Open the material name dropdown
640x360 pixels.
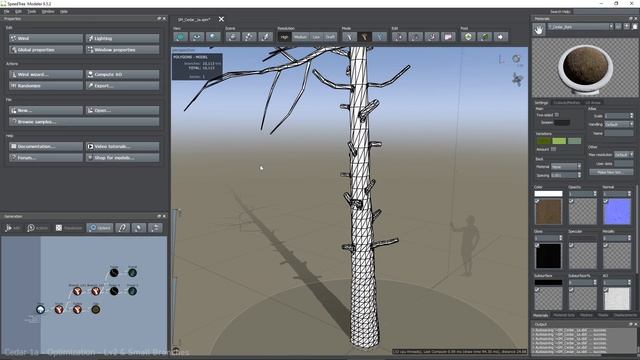tap(580, 27)
